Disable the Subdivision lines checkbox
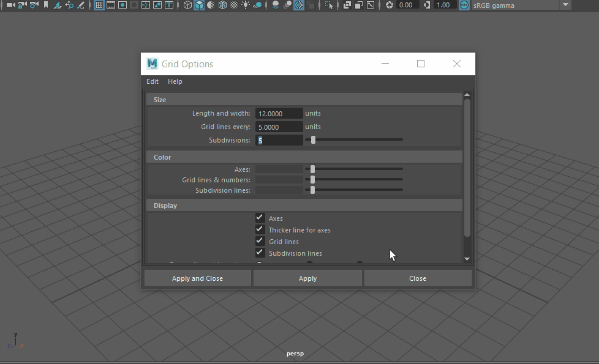This screenshot has height=364, width=599. click(260, 253)
